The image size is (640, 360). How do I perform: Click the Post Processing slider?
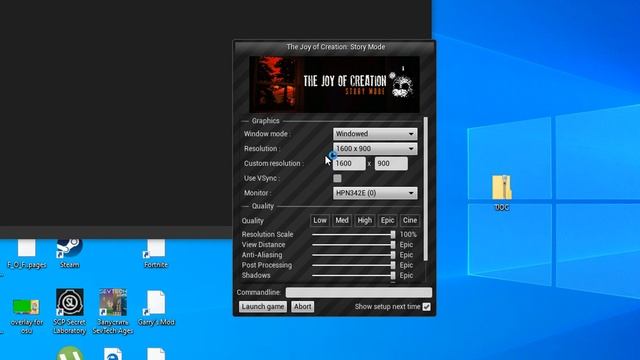pos(353,265)
